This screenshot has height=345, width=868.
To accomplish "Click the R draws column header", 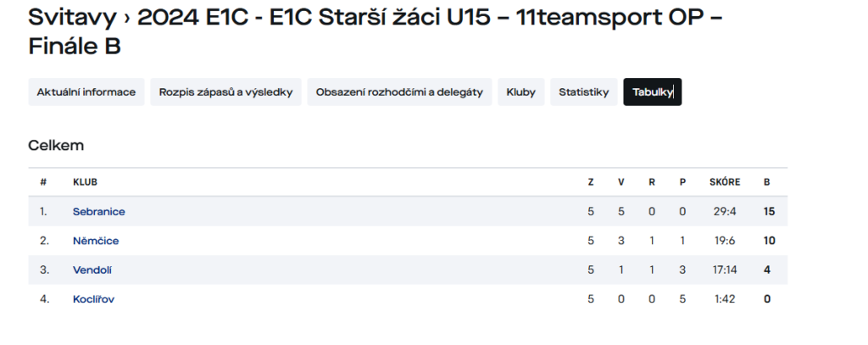I will (652, 182).
